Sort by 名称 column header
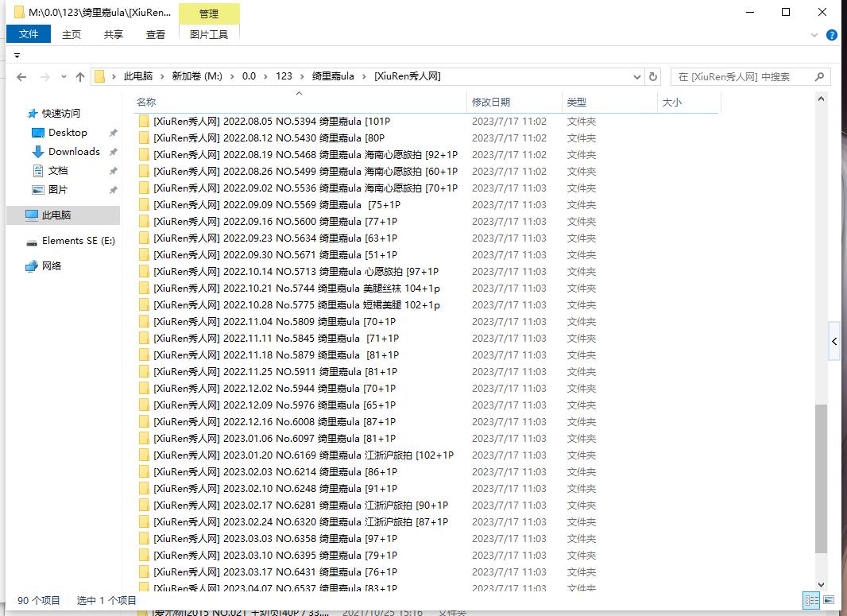 [300, 102]
